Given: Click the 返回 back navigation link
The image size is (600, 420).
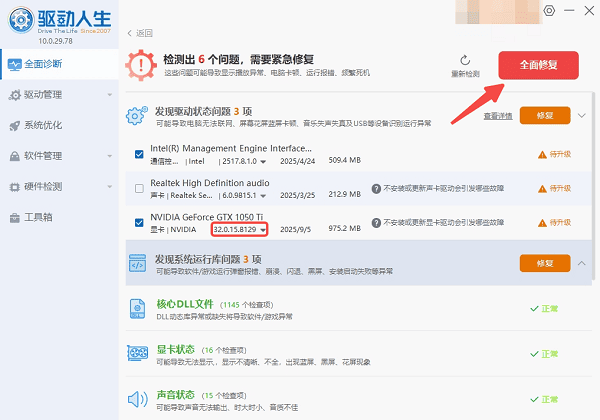Looking at the screenshot, I should 139,33.
